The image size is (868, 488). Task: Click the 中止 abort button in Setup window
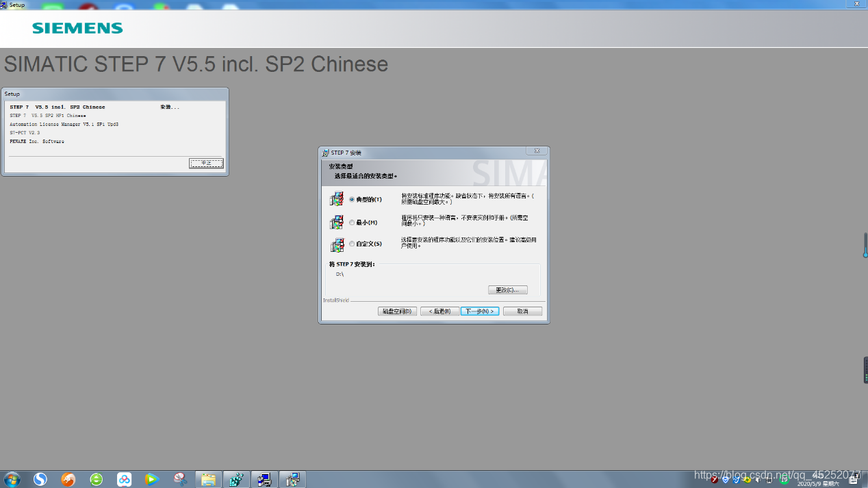click(x=206, y=163)
